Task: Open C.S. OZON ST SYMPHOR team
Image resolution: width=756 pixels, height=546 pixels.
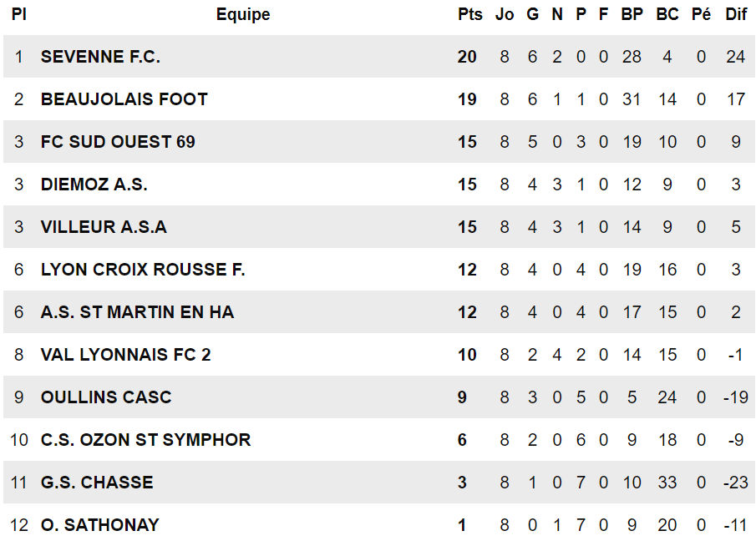Action: coord(145,440)
